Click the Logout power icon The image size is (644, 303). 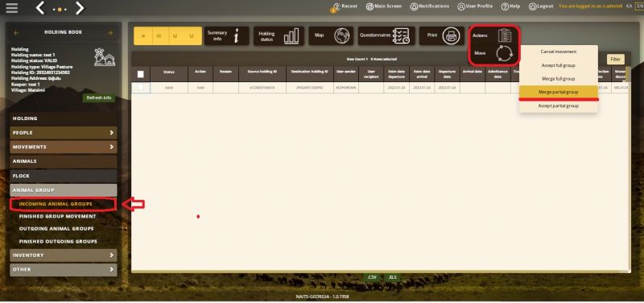(x=533, y=6)
